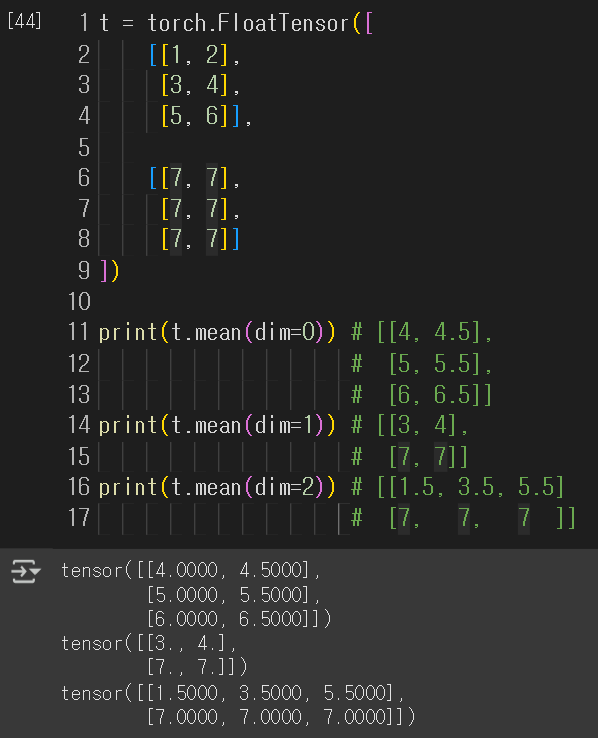This screenshot has width=598, height=738.
Task: Click output line '[7., 7.]])'
Action: [x=197, y=667]
